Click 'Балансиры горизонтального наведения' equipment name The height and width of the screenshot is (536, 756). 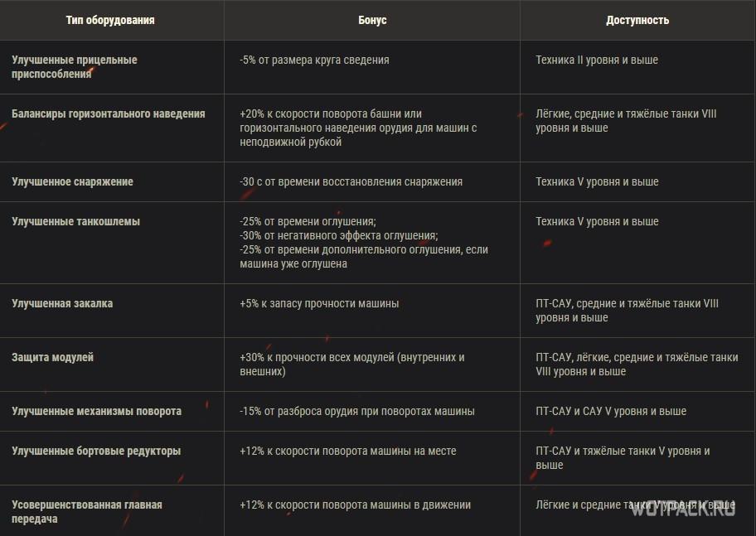coord(109,113)
